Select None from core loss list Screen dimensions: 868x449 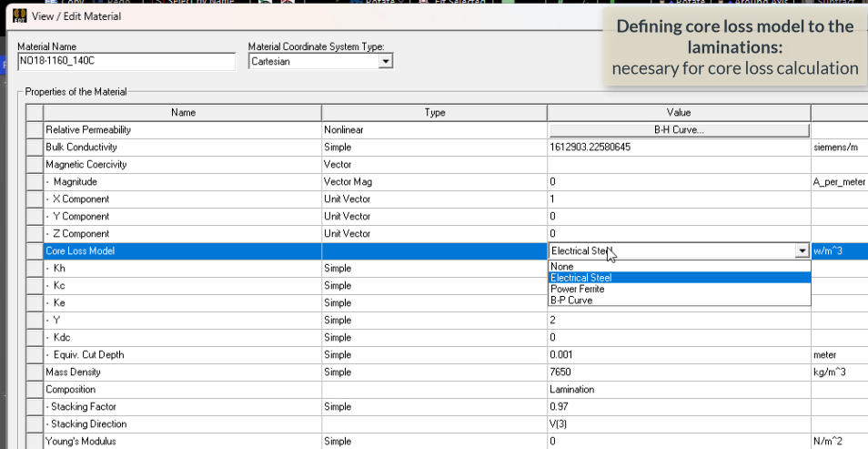[x=562, y=267]
